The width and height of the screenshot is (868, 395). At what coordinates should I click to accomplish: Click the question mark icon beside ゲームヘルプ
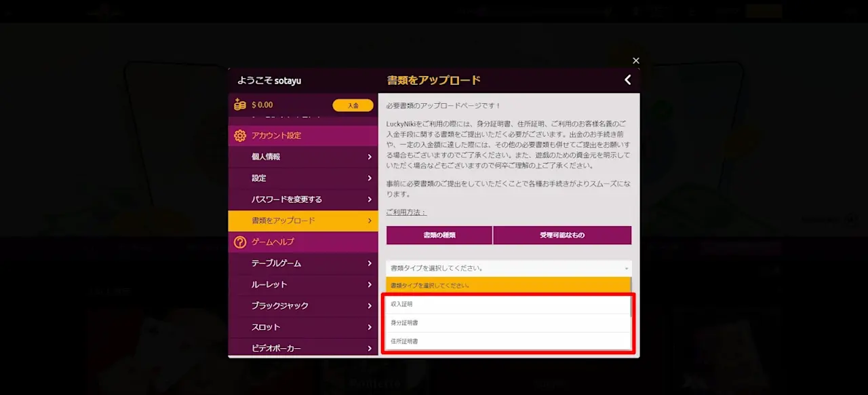click(x=239, y=242)
